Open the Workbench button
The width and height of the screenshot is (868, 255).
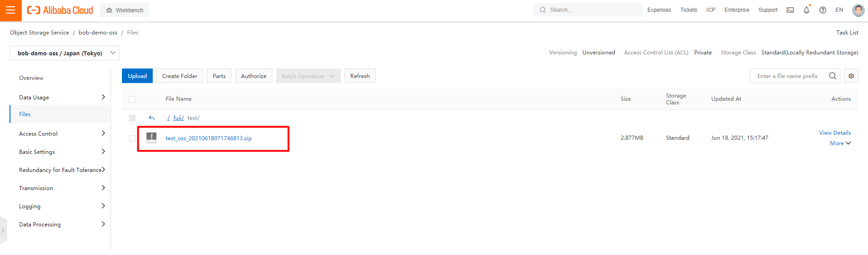125,10
